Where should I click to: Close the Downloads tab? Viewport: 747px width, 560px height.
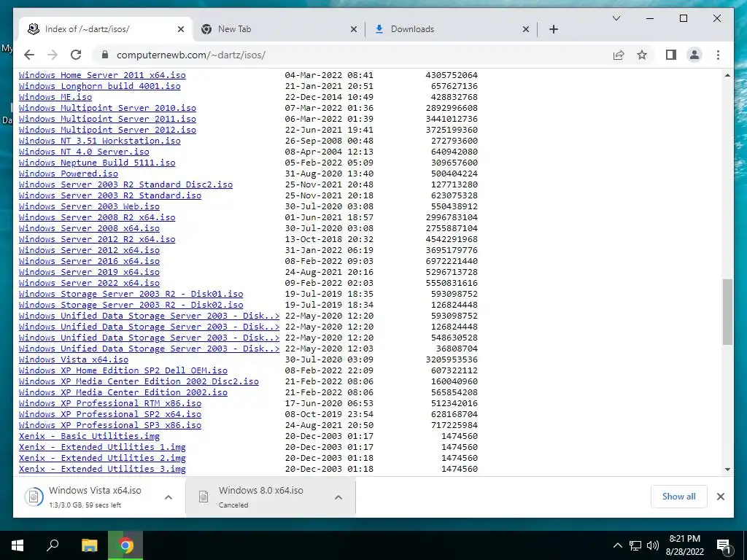pos(525,29)
